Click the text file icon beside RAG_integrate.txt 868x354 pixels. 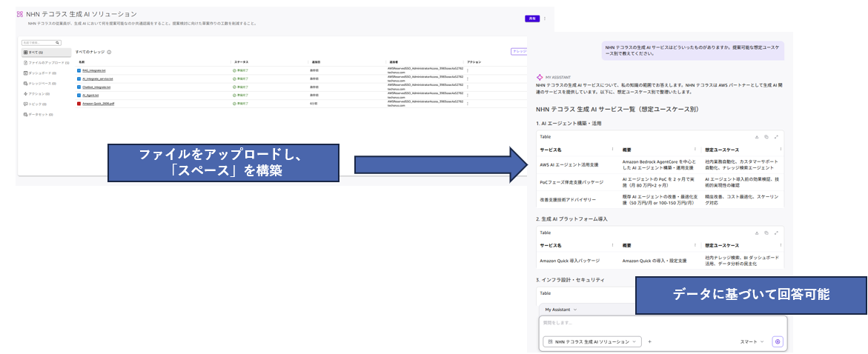coord(79,71)
